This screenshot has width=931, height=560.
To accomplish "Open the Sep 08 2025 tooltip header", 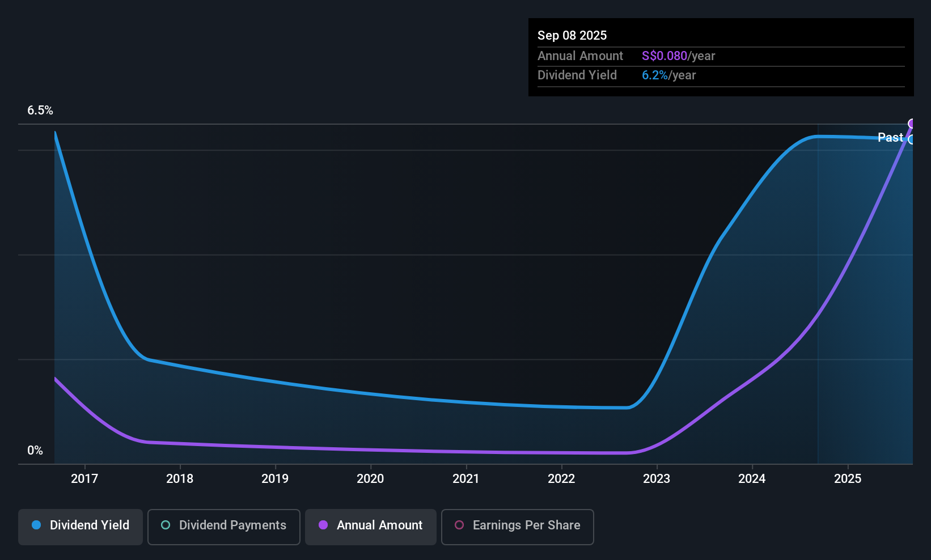I will (x=572, y=35).
